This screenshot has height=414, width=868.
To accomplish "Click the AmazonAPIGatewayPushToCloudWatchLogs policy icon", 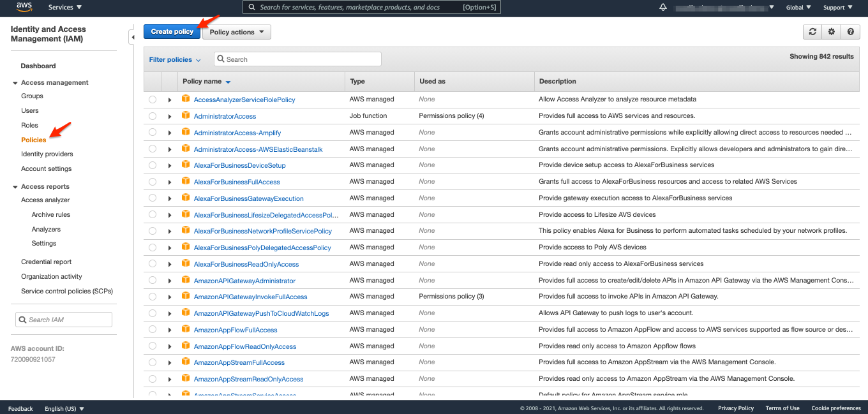I will pyautogui.click(x=186, y=313).
